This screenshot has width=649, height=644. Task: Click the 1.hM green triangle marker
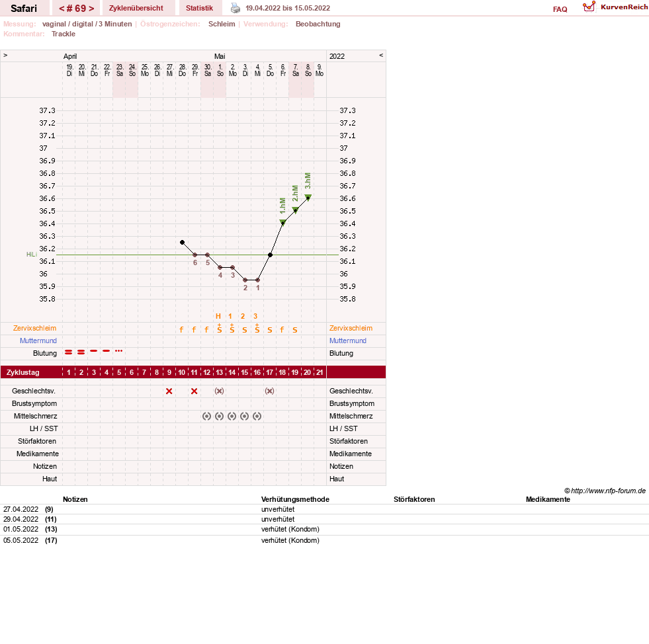coord(282,223)
